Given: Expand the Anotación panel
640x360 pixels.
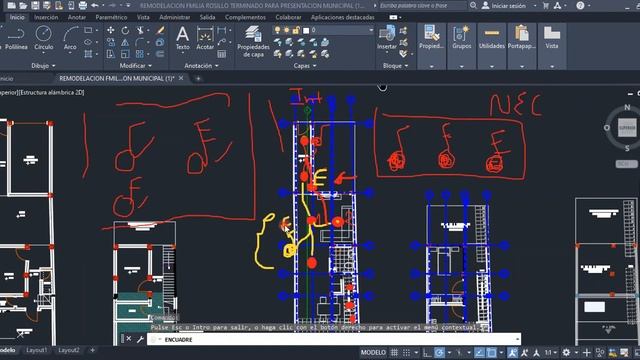Looking at the screenshot, I should click(201, 65).
